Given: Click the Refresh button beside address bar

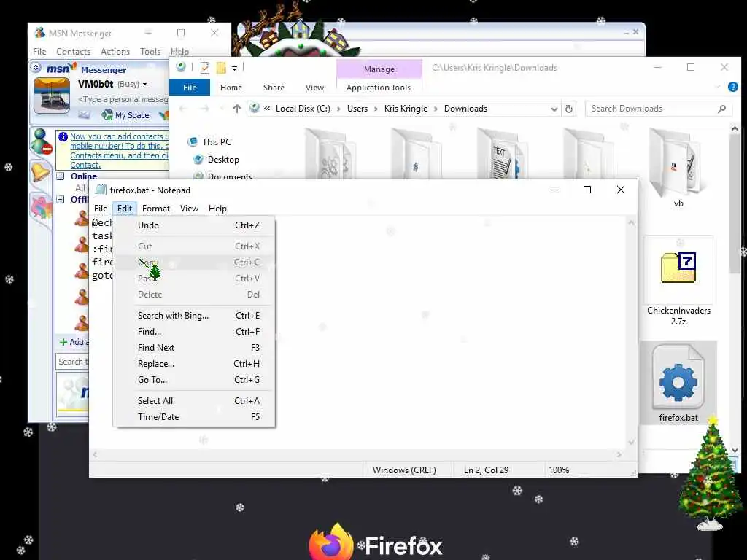Looking at the screenshot, I should point(569,109).
